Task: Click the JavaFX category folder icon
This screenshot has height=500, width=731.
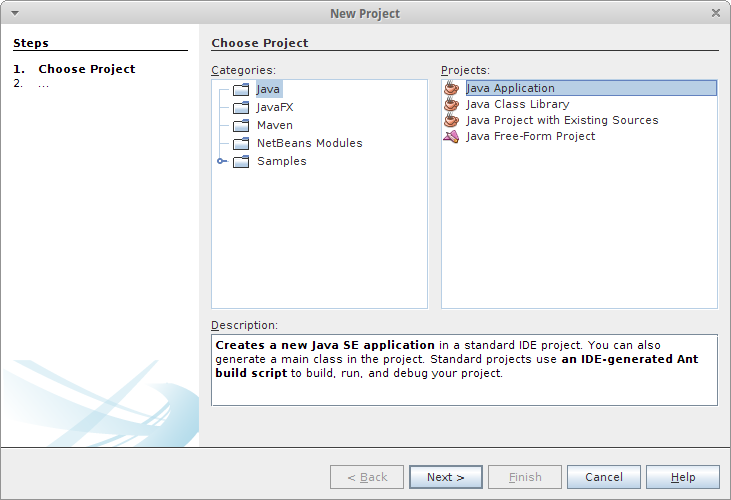Action: click(241, 107)
